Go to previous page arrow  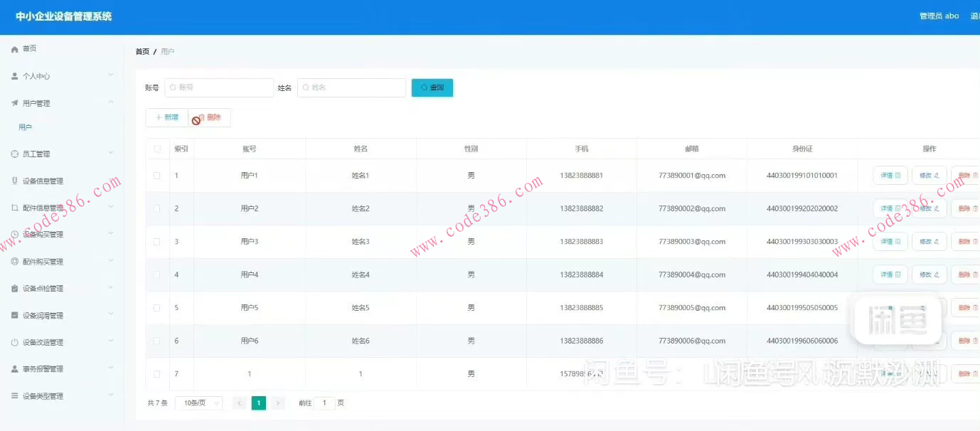tap(240, 403)
